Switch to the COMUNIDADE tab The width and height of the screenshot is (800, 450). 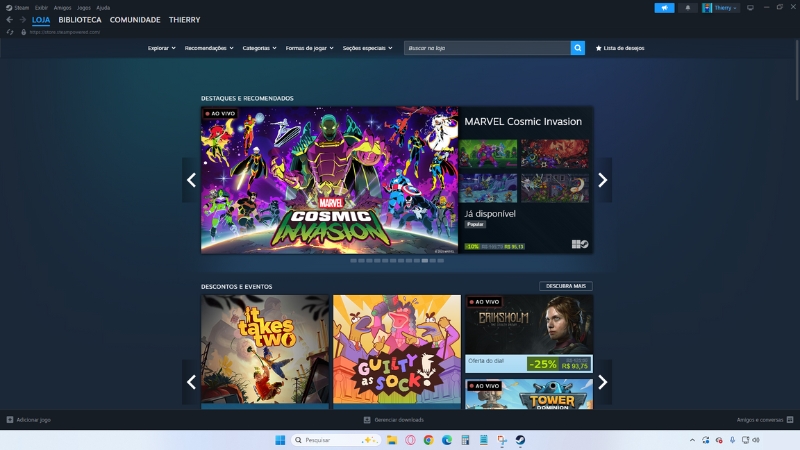click(135, 20)
